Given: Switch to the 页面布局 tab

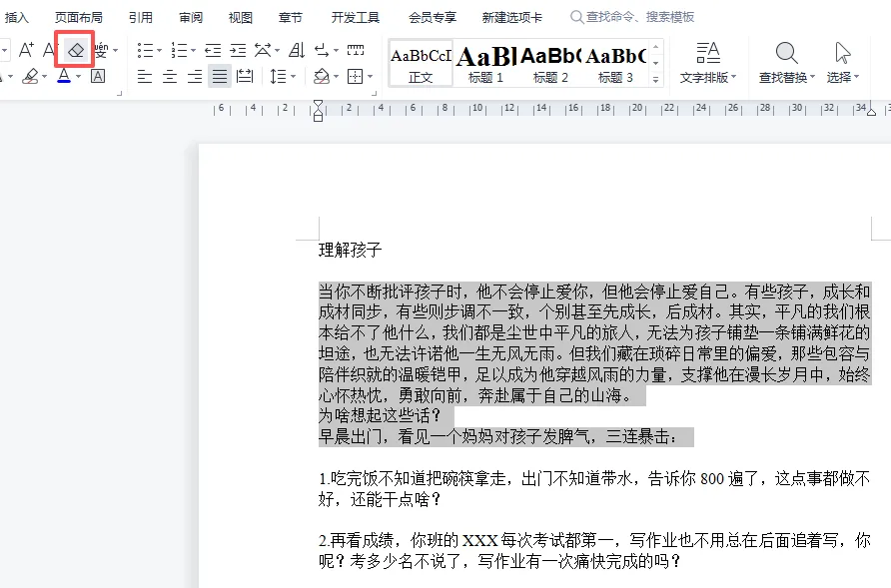Looking at the screenshot, I should point(79,18).
